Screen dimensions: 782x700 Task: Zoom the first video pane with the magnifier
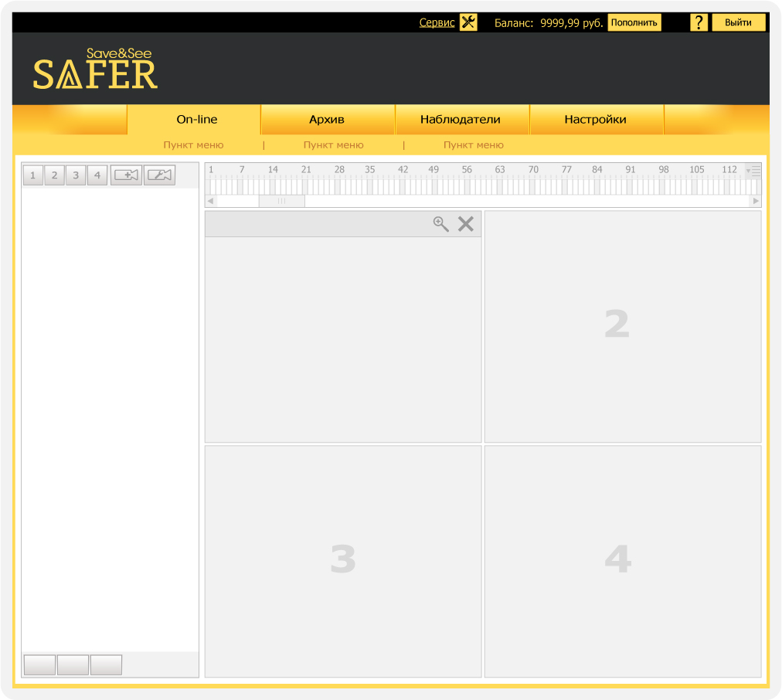[441, 224]
